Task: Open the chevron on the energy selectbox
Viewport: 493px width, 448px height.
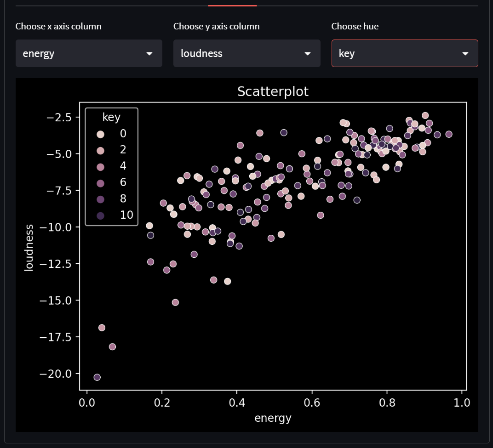Action: tap(149, 53)
